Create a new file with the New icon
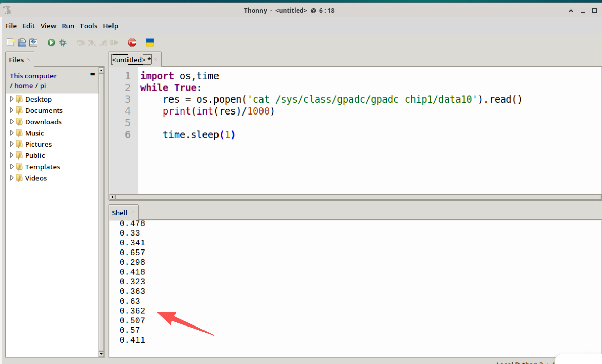The image size is (602, 364). pyautogui.click(x=11, y=42)
